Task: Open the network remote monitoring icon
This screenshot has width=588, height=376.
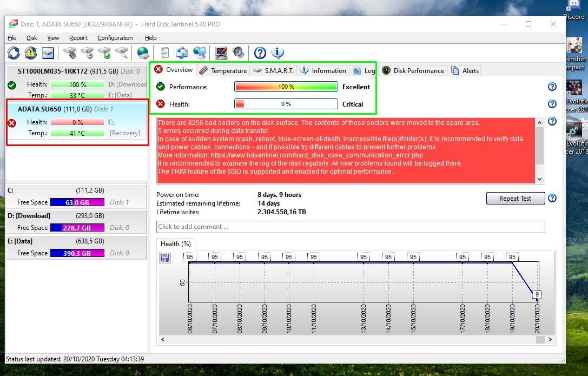Action: (200, 52)
